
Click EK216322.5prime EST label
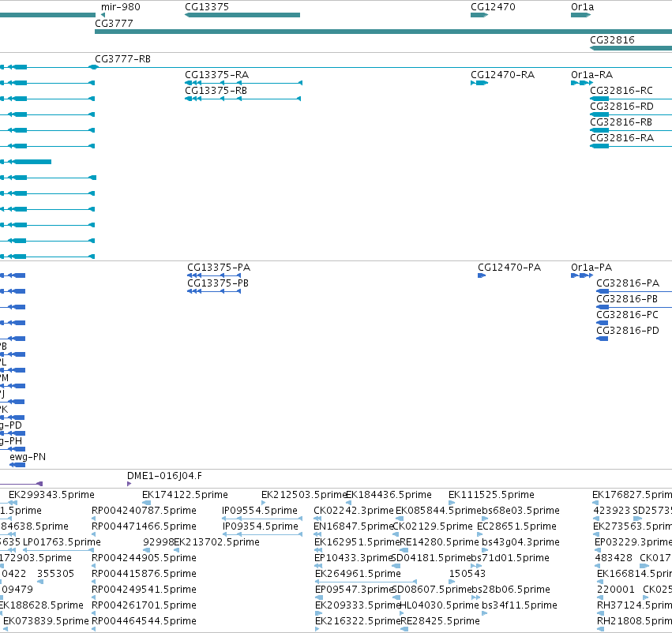(358, 621)
